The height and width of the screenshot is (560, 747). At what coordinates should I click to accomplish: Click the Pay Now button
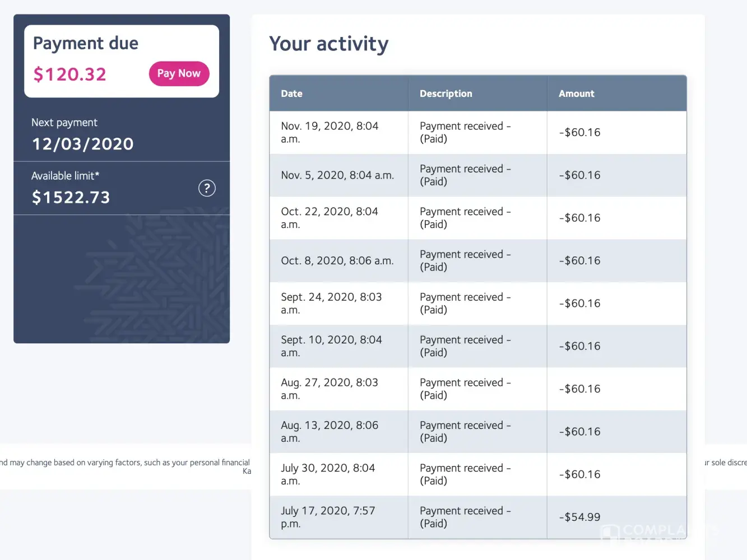pos(179,73)
